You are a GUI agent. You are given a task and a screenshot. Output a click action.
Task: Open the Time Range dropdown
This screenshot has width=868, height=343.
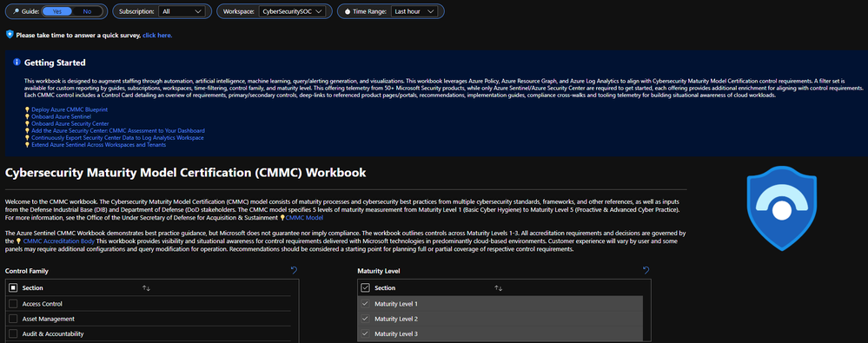[x=414, y=11]
